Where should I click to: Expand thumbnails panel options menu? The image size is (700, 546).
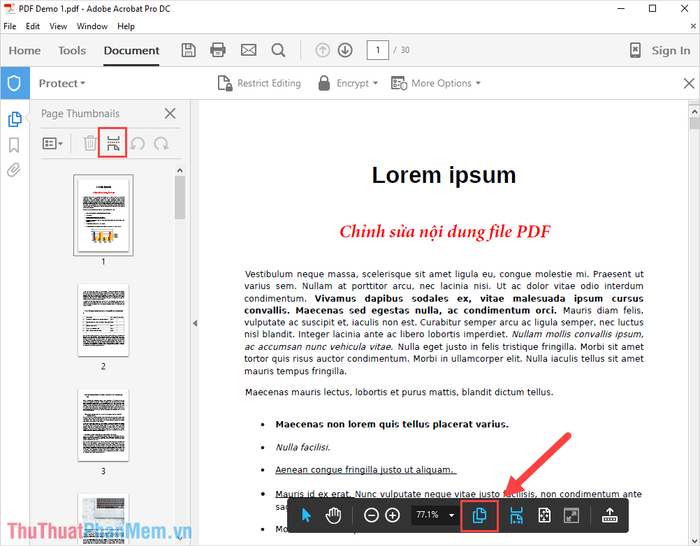click(x=52, y=144)
